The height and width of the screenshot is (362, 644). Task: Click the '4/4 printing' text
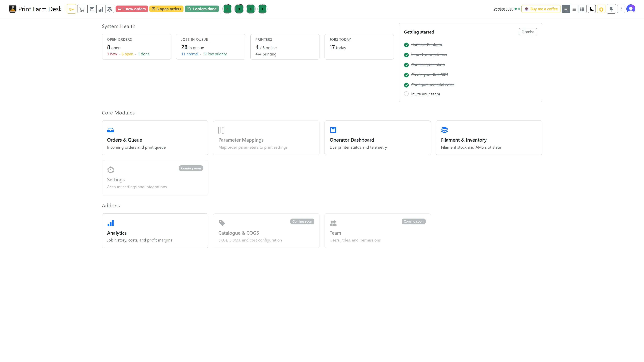pos(266,54)
